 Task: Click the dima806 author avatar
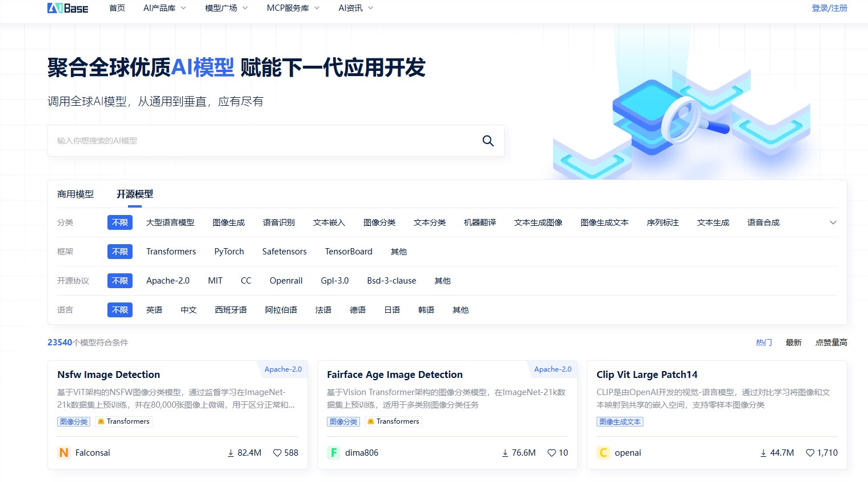[x=333, y=452]
